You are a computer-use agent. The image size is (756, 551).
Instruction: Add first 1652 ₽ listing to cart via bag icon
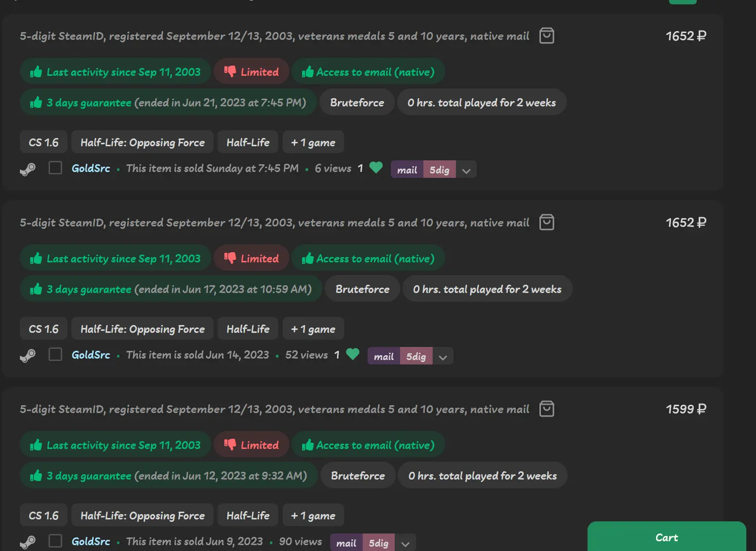point(547,36)
